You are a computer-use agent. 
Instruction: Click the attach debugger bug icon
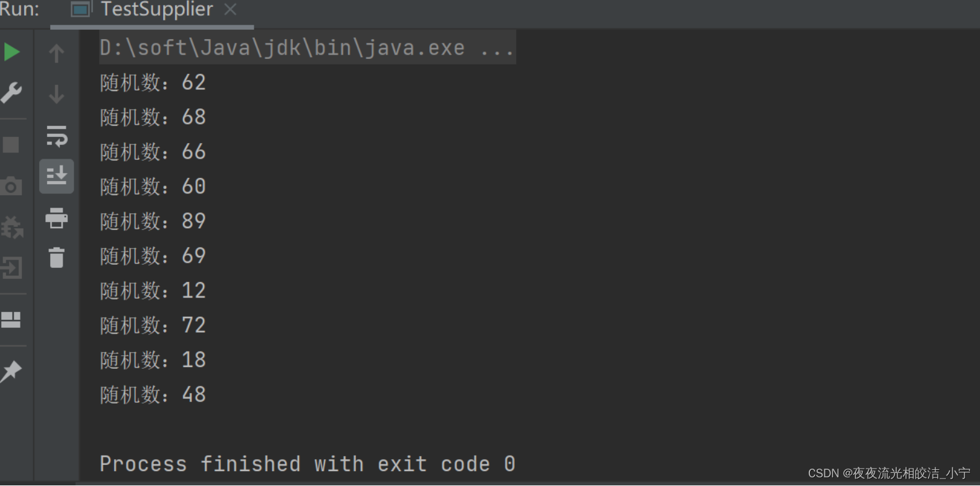click(x=12, y=228)
